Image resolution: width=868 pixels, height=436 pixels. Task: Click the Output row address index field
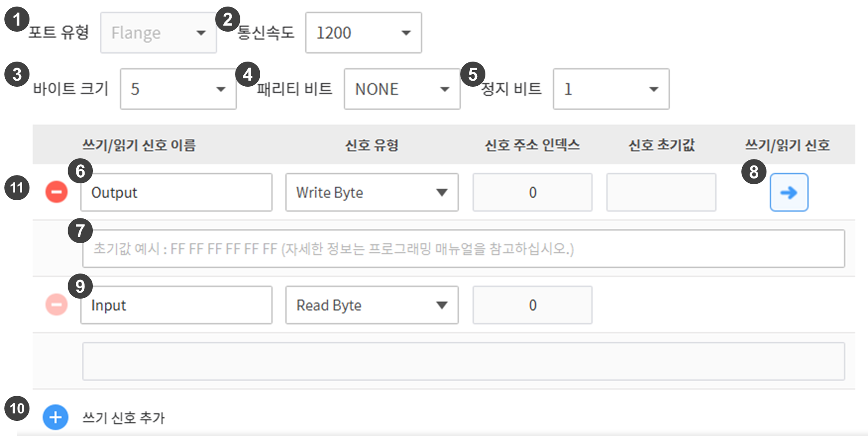tap(532, 192)
